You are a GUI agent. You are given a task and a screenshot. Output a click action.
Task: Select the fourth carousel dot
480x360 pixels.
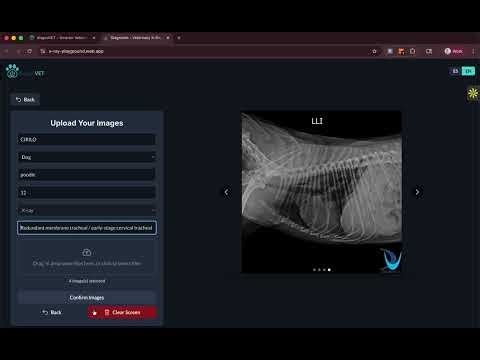point(329,270)
